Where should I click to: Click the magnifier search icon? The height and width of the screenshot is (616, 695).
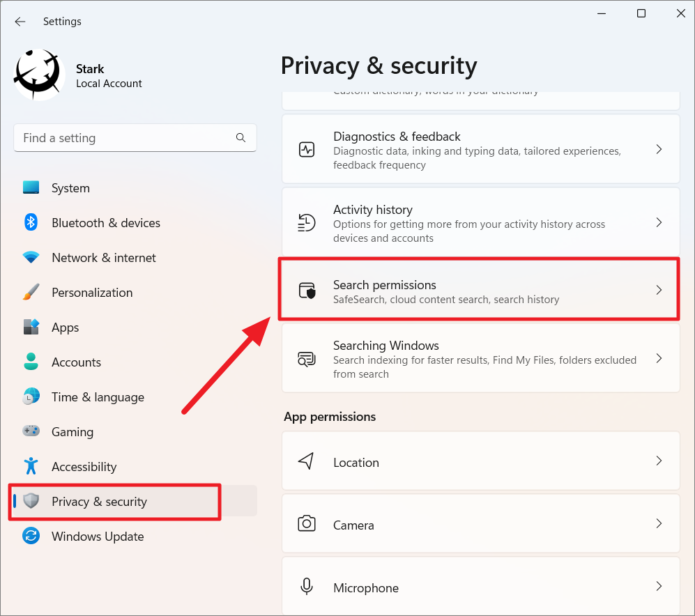coord(240,138)
